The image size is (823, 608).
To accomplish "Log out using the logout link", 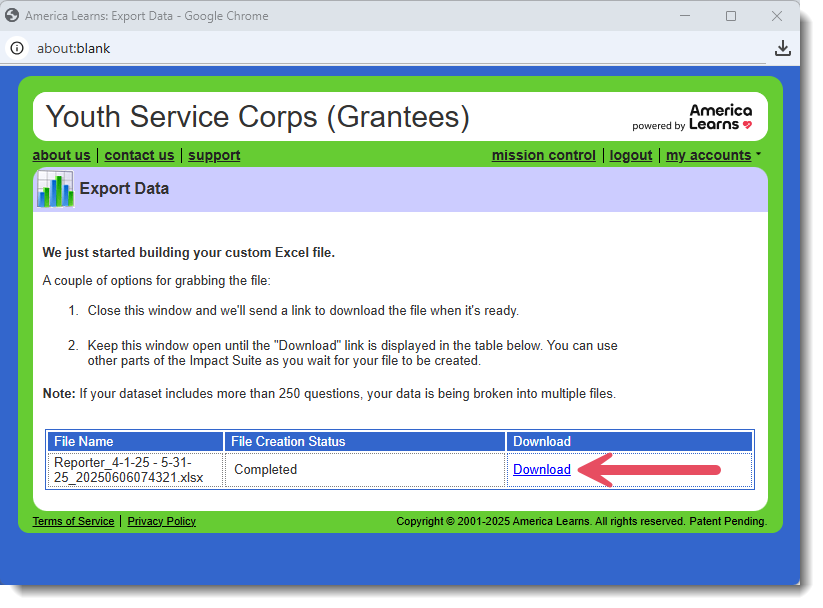I will click(630, 155).
